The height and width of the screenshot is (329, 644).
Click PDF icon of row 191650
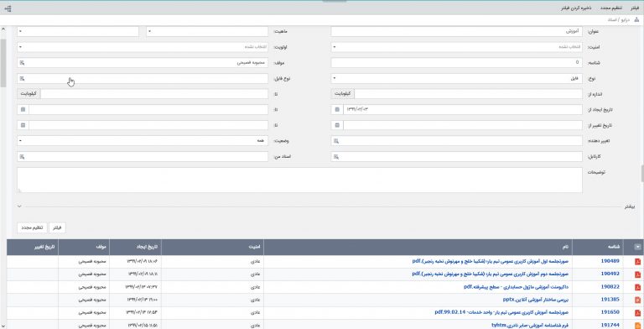pos(637,312)
